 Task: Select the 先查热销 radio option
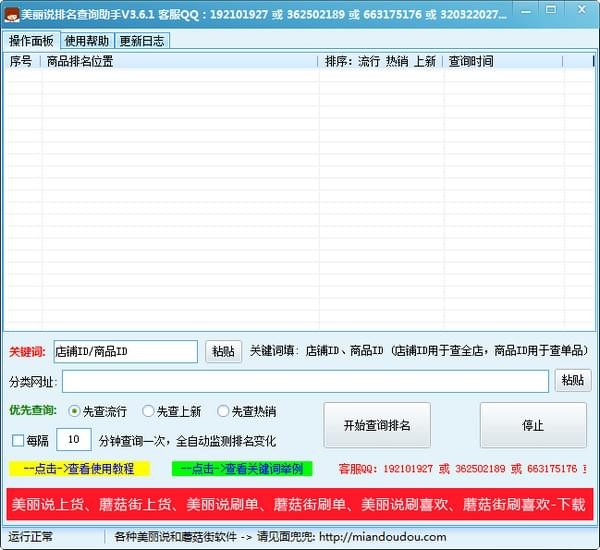224,411
